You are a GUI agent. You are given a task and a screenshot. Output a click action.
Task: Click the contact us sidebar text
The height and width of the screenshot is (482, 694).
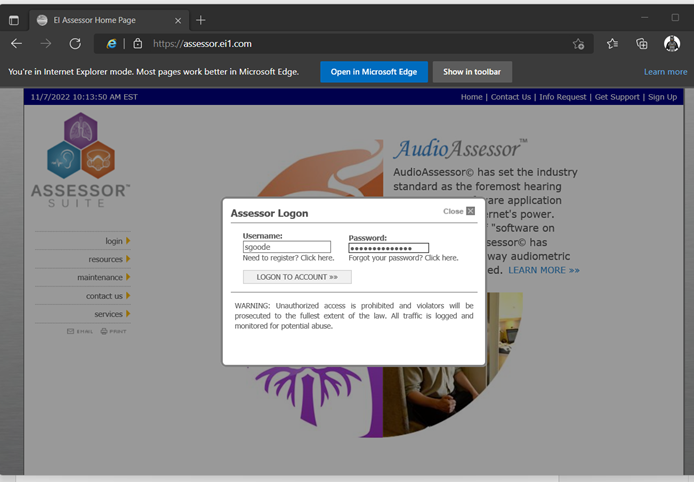click(x=104, y=296)
